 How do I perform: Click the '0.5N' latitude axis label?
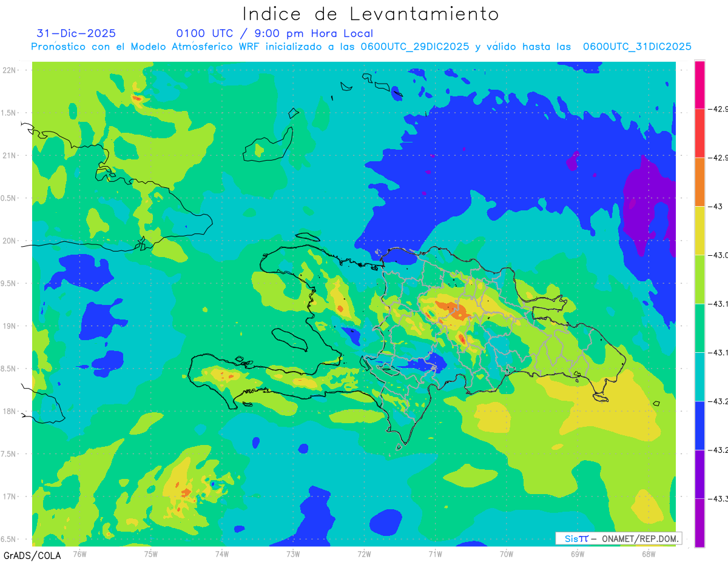8,198
